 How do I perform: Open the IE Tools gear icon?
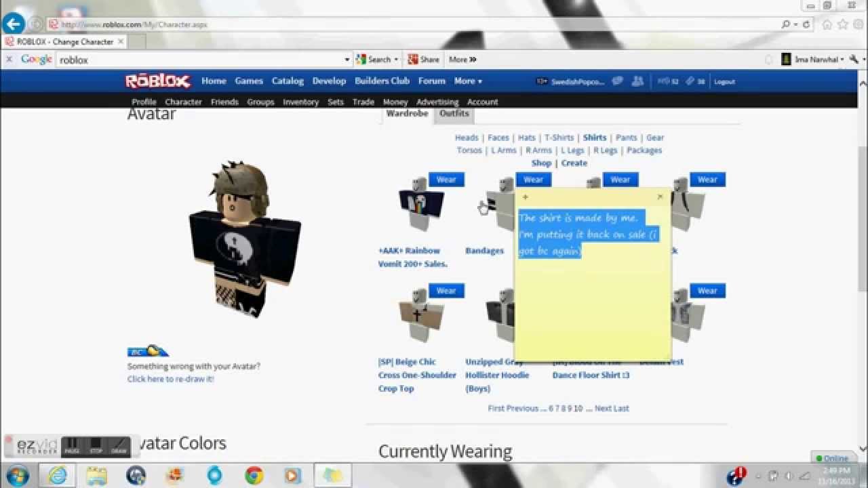[x=858, y=24]
